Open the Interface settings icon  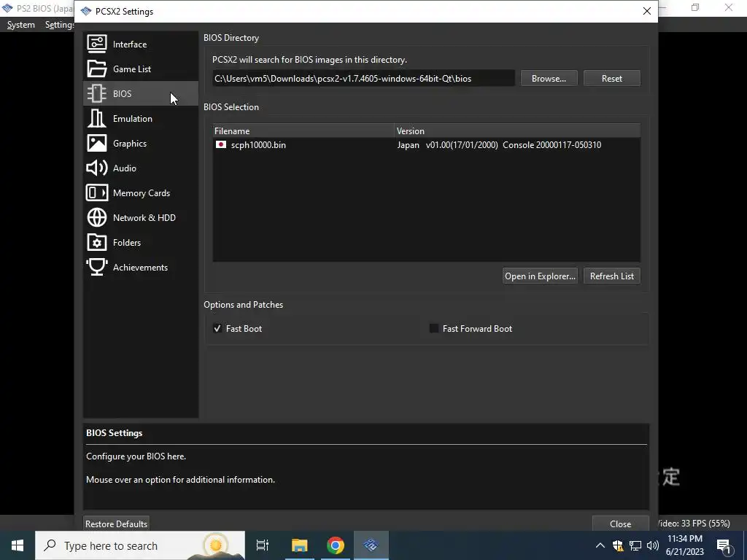pos(97,44)
